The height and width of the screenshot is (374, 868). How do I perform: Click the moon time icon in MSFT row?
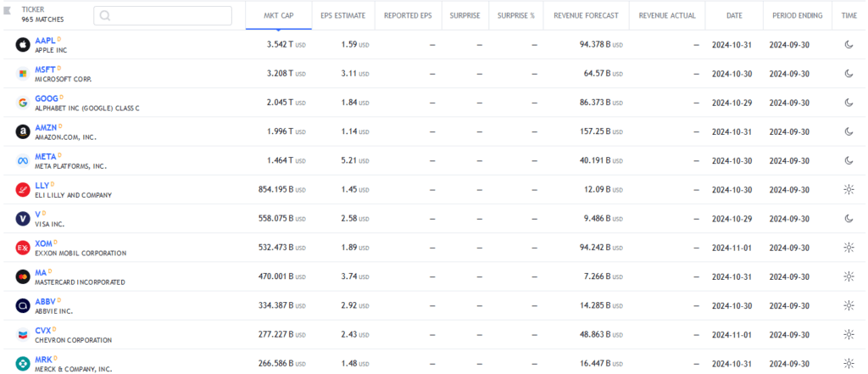(x=849, y=74)
